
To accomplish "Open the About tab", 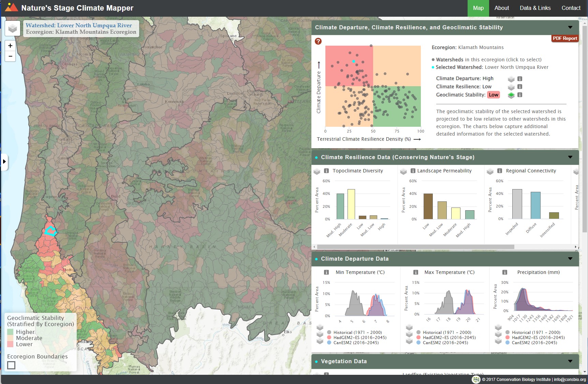I will click(x=501, y=8).
